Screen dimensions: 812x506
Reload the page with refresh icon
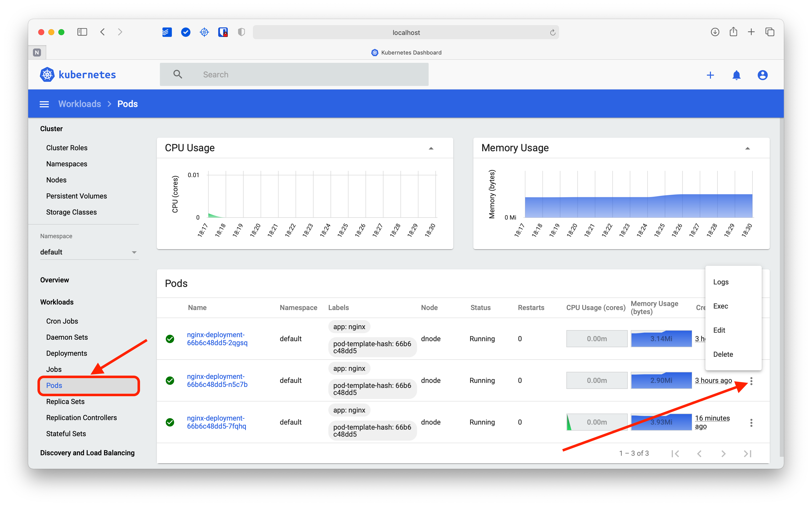pyautogui.click(x=553, y=32)
